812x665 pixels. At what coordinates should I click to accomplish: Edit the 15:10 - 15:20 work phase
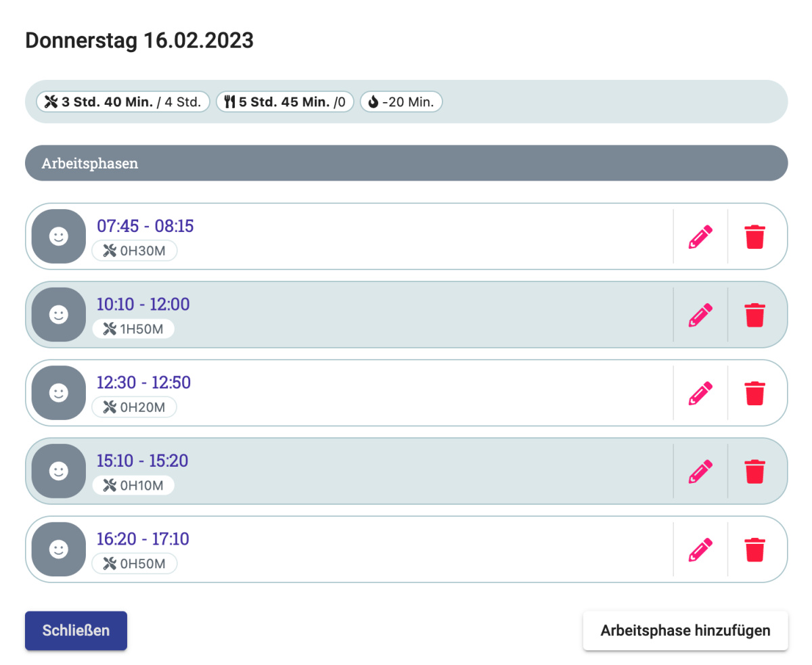700,472
